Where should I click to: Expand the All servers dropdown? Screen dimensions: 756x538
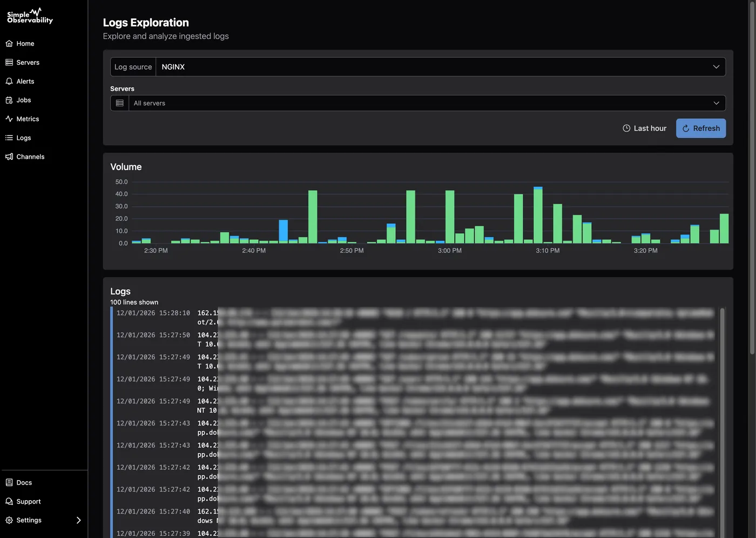click(x=427, y=103)
